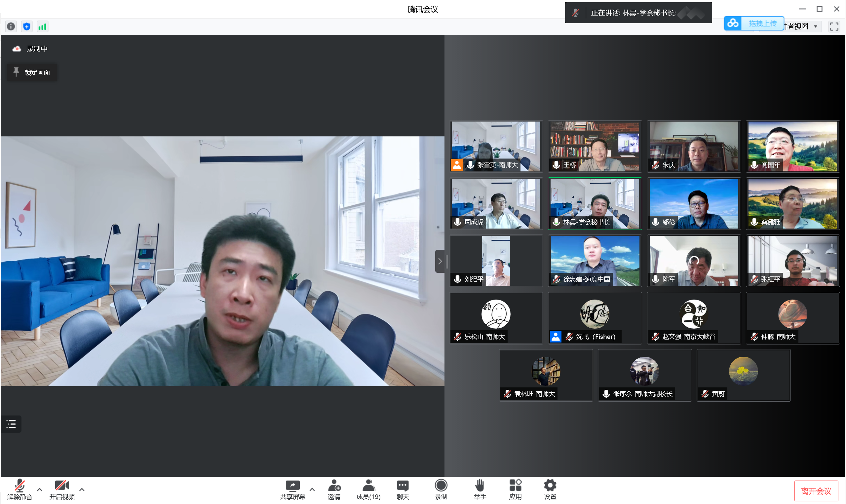Click the main speaker video area
The width and height of the screenshot is (846, 504).
(x=222, y=261)
